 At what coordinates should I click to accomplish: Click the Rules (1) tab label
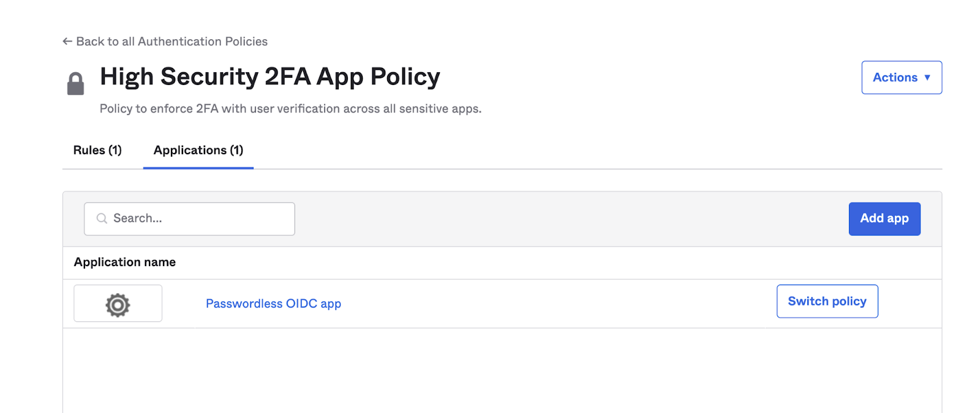tap(97, 150)
